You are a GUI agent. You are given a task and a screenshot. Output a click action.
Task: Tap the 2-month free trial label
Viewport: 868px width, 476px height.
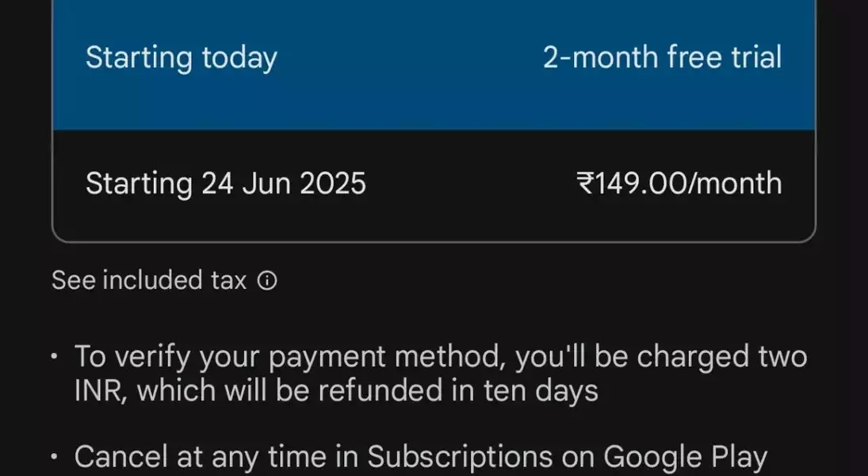coord(662,58)
